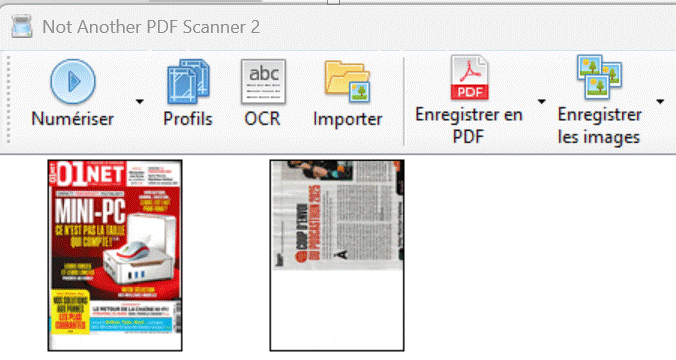This screenshot has height=360, width=676.
Task: Click the Enregistrer en PDF label
Action: [x=469, y=126]
